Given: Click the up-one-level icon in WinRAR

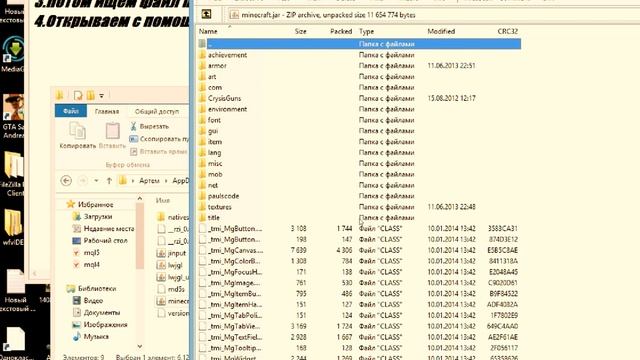Looking at the screenshot, I should (x=207, y=14).
